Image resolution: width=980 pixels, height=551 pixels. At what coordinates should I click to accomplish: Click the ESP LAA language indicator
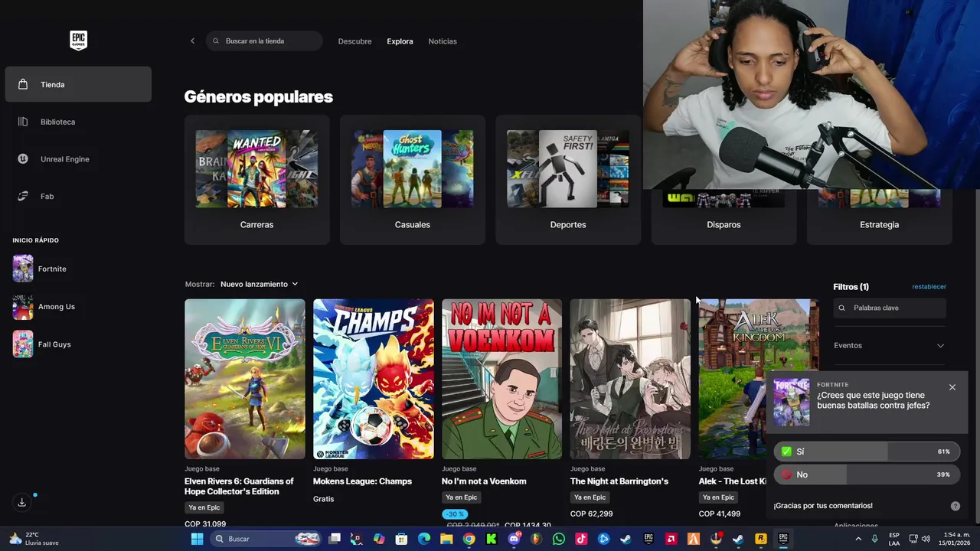pyautogui.click(x=894, y=539)
